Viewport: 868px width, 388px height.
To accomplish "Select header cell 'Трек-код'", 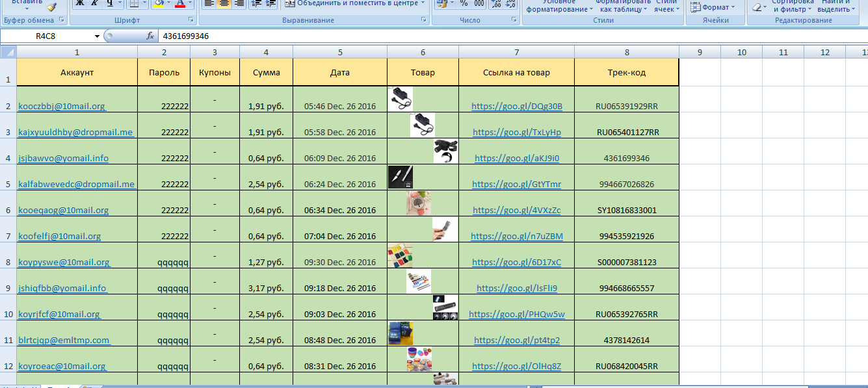I will pos(627,73).
